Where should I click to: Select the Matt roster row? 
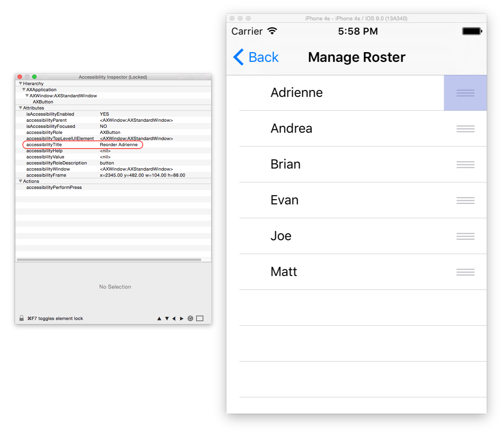click(x=356, y=272)
